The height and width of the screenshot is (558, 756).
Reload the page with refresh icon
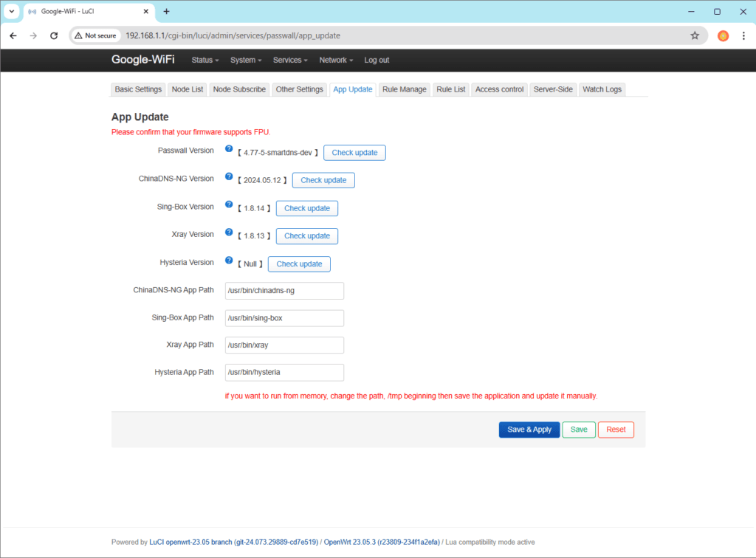tap(54, 35)
